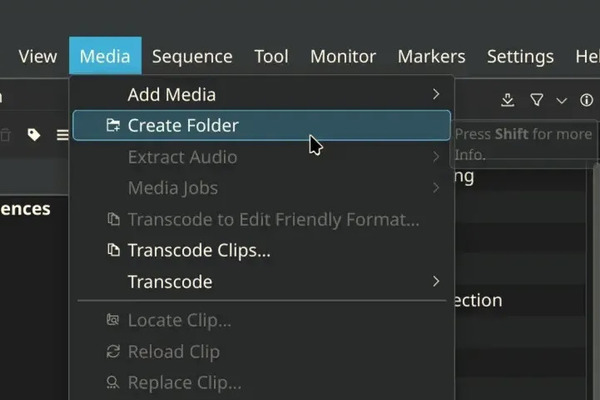Open the View menu
The image size is (600, 400).
pos(38,56)
